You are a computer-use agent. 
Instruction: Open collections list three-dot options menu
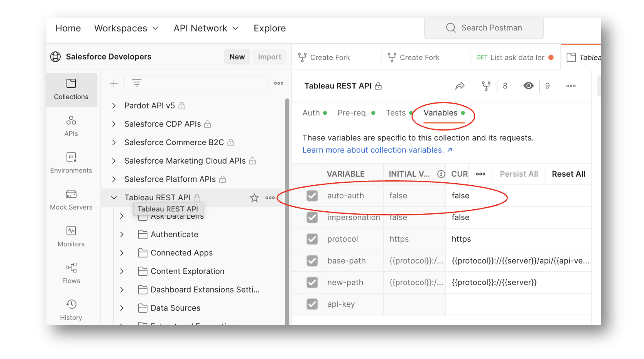pos(279,83)
